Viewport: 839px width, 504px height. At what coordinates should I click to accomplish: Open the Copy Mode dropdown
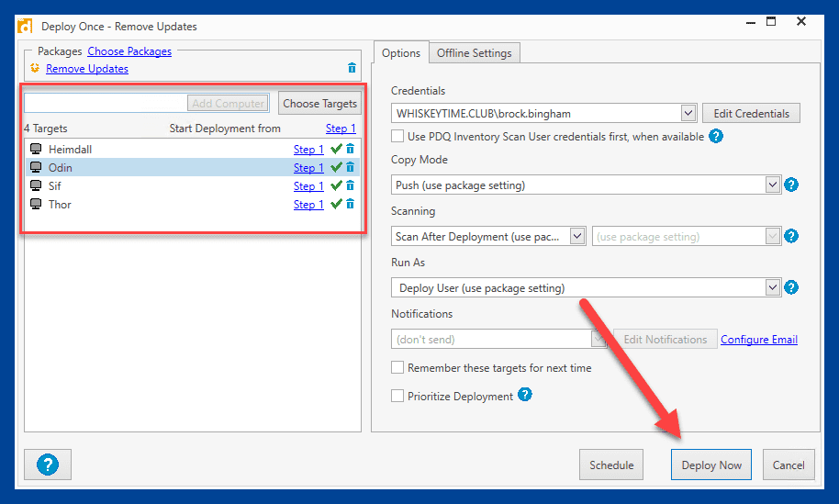772,185
